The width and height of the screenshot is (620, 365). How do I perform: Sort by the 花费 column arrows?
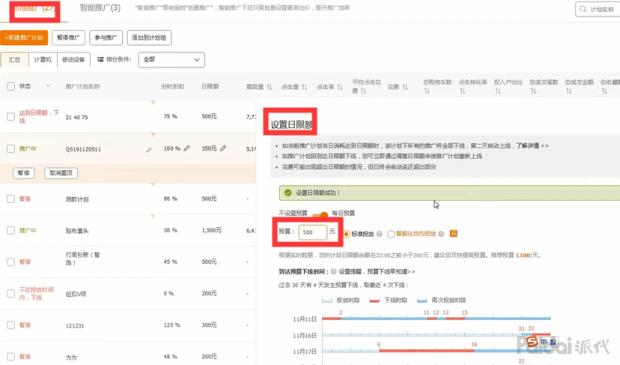(x=405, y=87)
